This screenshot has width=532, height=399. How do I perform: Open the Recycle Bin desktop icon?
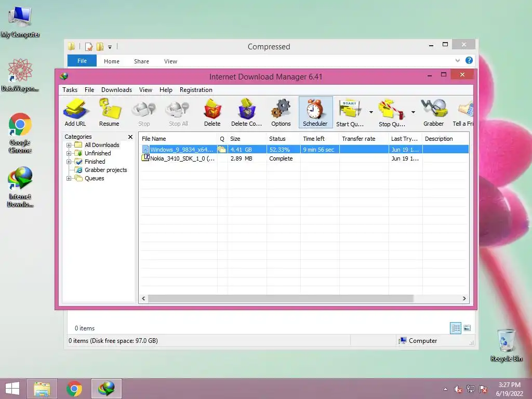coord(506,345)
